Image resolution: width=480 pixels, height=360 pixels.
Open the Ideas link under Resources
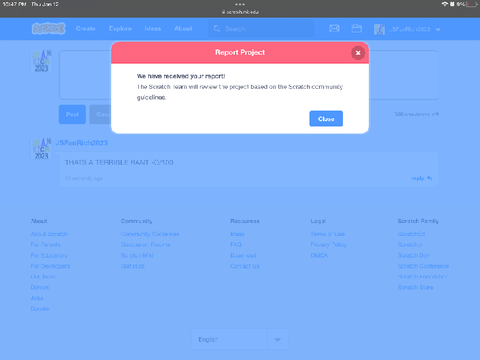[x=237, y=234]
